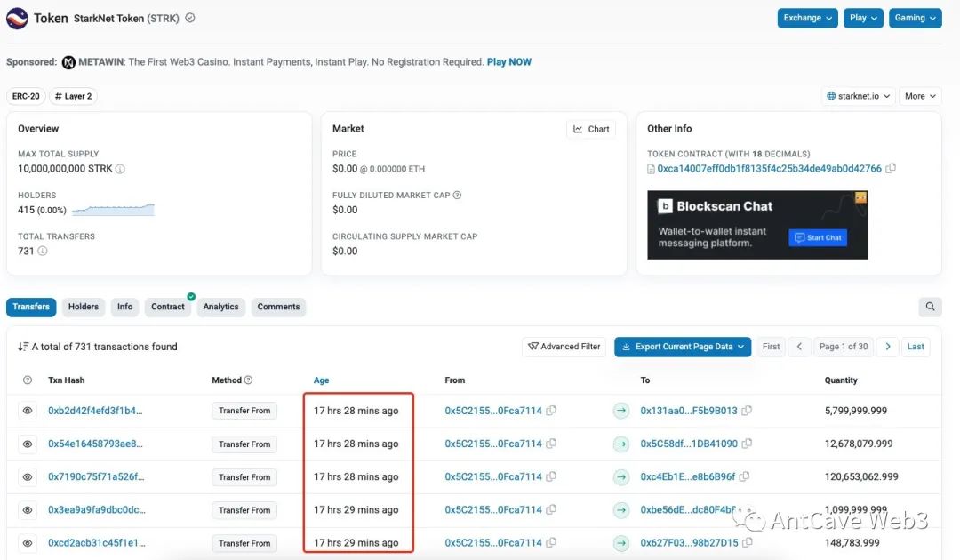This screenshot has height=560, width=960.
Task: Click the # Layer 2 tag
Action: (x=73, y=96)
